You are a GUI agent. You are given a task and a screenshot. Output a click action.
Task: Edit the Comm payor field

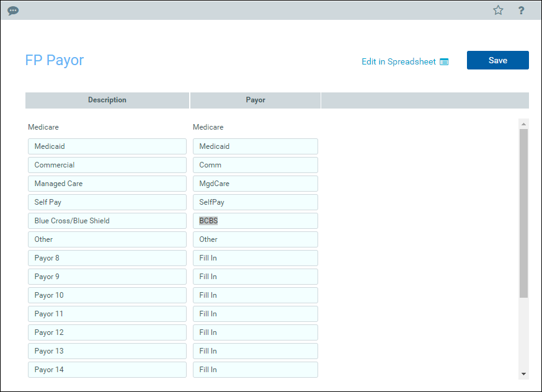(x=255, y=165)
